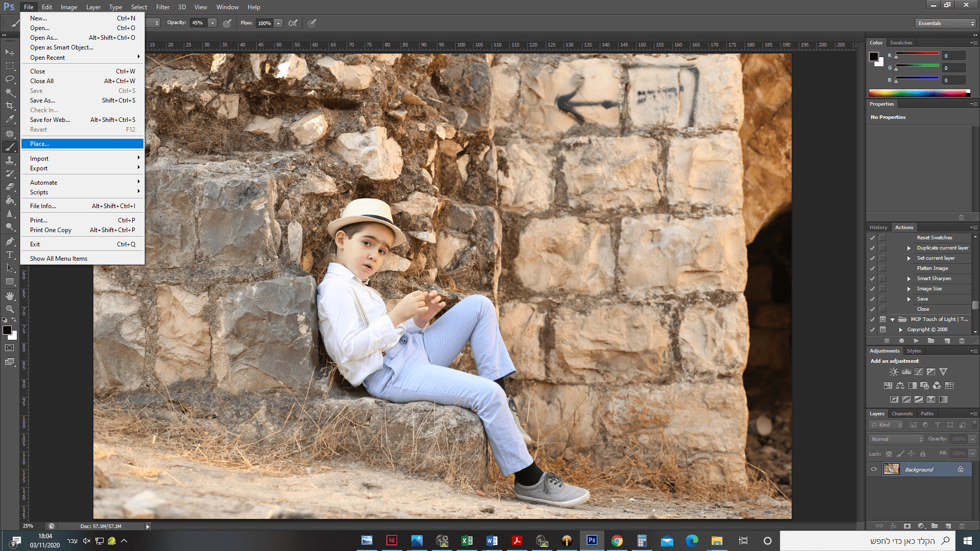Add a Brightness/Contrast adjustment
The width and height of the screenshot is (980, 551).
(x=894, y=372)
